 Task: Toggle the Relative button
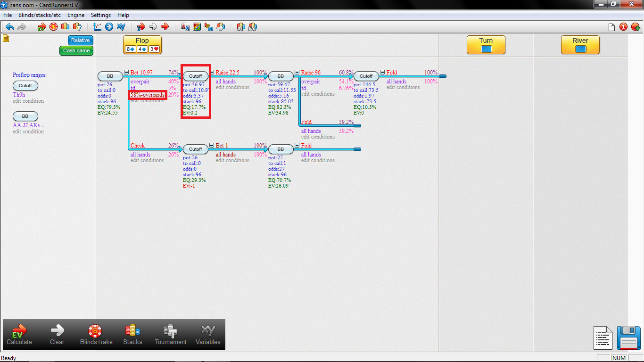(x=81, y=41)
